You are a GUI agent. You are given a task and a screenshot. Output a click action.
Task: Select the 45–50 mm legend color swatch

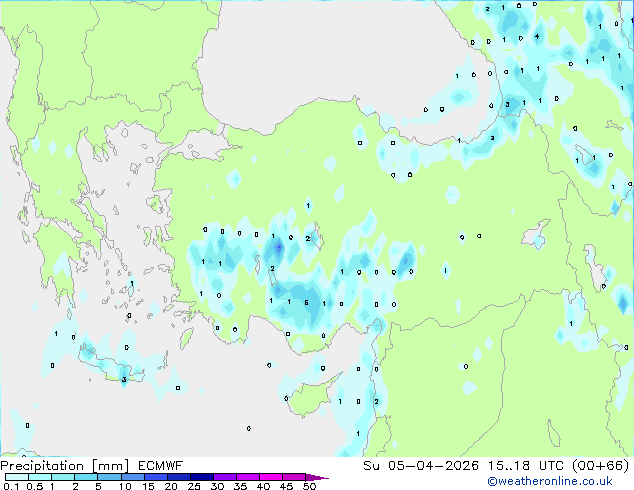click(x=294, y=477)
